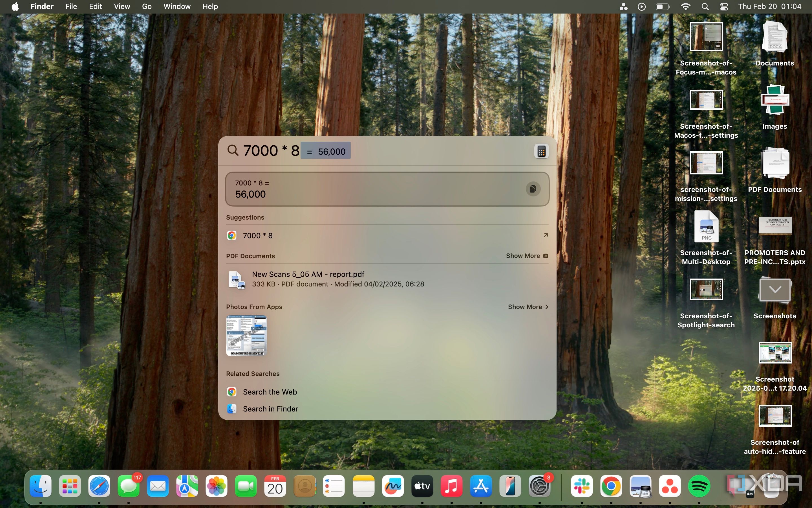
Task: Expand the Screenshots stack on desktop
Action: pyautogui.click(x=775, y=290)
